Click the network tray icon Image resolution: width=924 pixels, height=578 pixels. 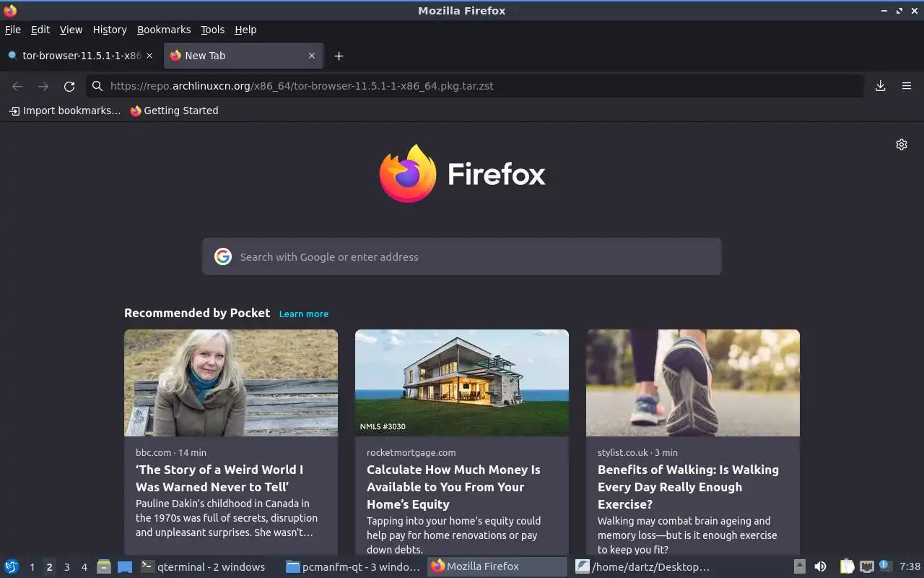(x=867, y=566)
